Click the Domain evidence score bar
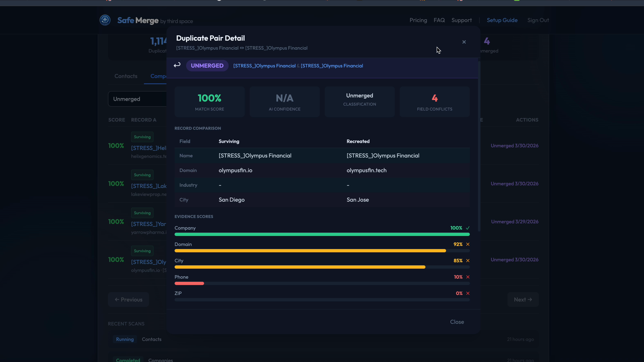The image size is (644, 362). (x=310, y=251)
